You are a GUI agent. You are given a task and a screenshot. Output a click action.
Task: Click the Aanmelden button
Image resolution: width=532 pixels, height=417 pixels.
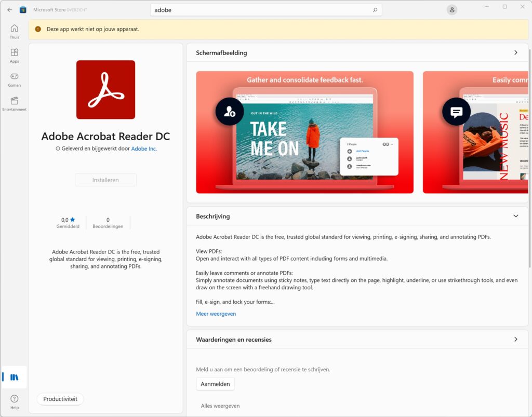click(215, 384)
